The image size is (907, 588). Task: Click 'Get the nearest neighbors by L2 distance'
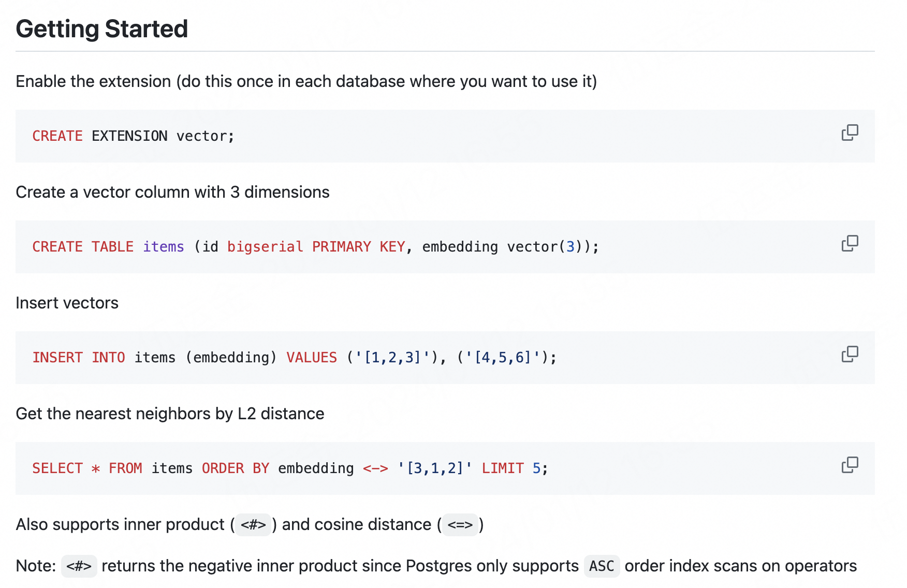coord(170,414)
